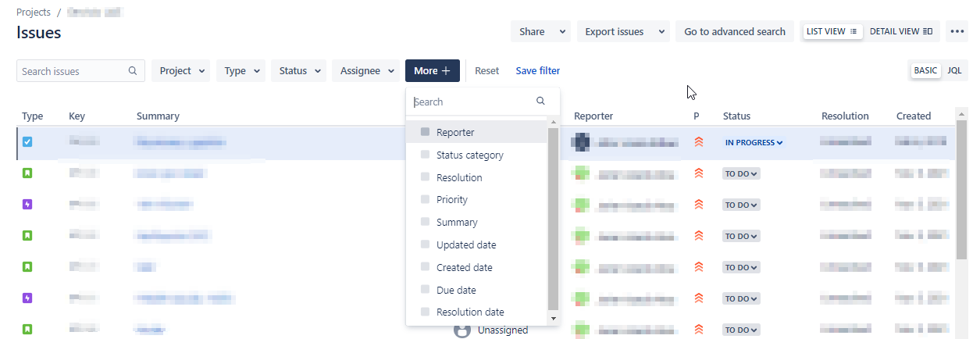Focus the filter dropdown search box
The width and height of the screenshot is (980, 339).
483,102
